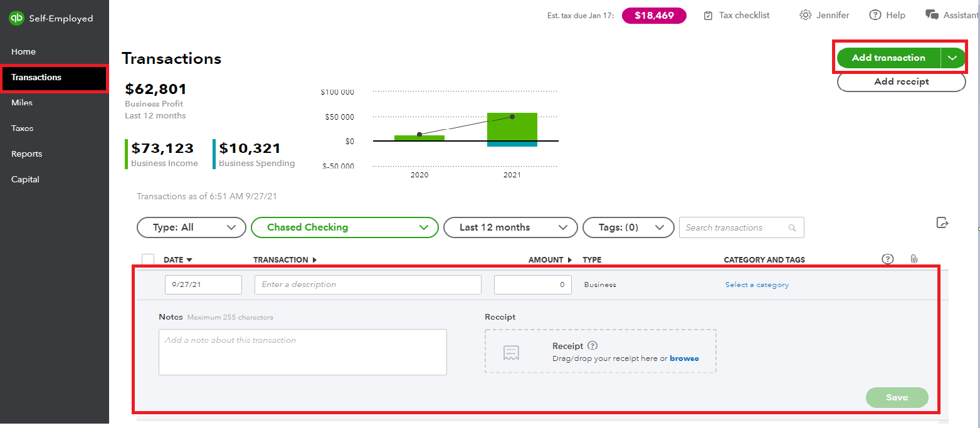980x428 pixels.
Task: Click the CATEGORY AND TAGS column header
Action: click(764, 259)
